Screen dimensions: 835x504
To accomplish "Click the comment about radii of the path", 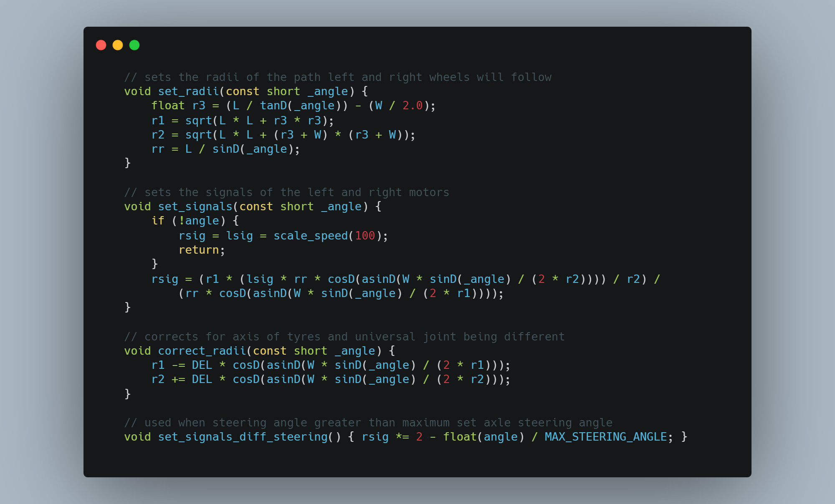I will coord(337,77).
